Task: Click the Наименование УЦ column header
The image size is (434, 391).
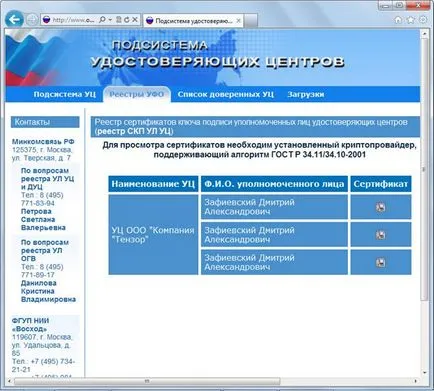Action: click(x=153, y=184)
